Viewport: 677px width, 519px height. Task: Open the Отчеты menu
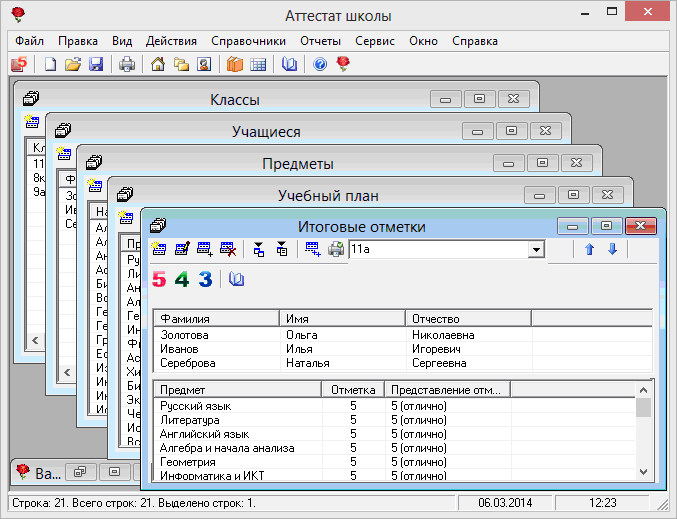click(320, 41)
